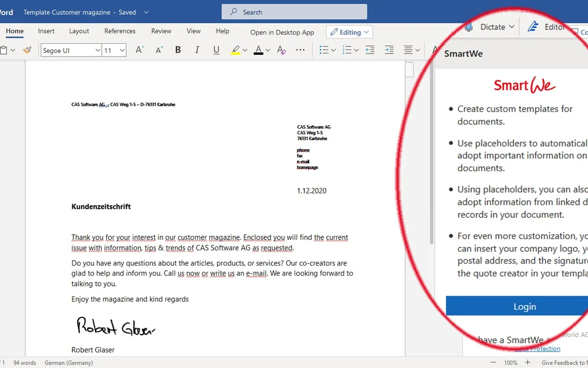Open the font name dropdown
Image resolution: width=588 pixels, height=368 pixels.
[98, 50]
